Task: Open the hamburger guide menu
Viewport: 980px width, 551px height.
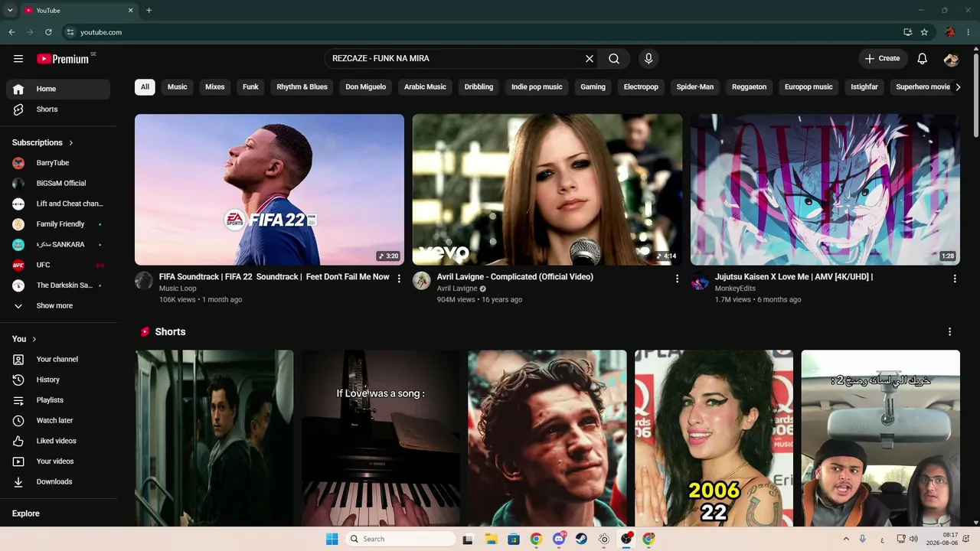Action: coord(18,59)
